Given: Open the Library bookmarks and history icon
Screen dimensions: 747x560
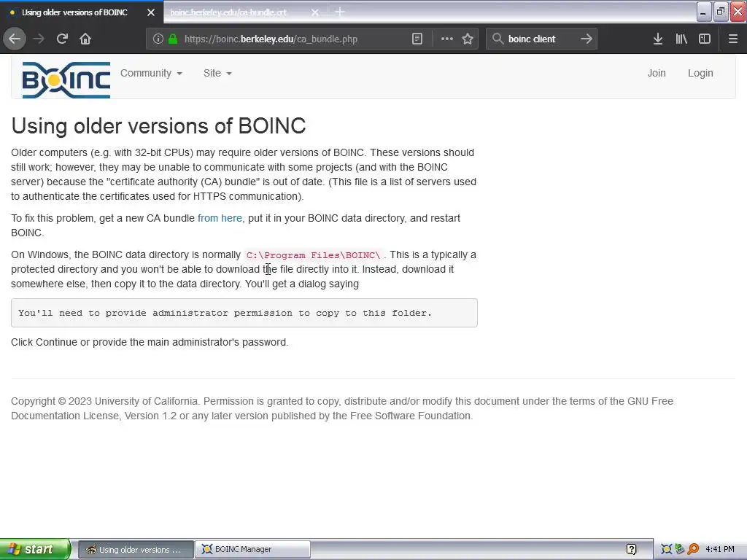Looking at the screenshot, I should point(681,39).
